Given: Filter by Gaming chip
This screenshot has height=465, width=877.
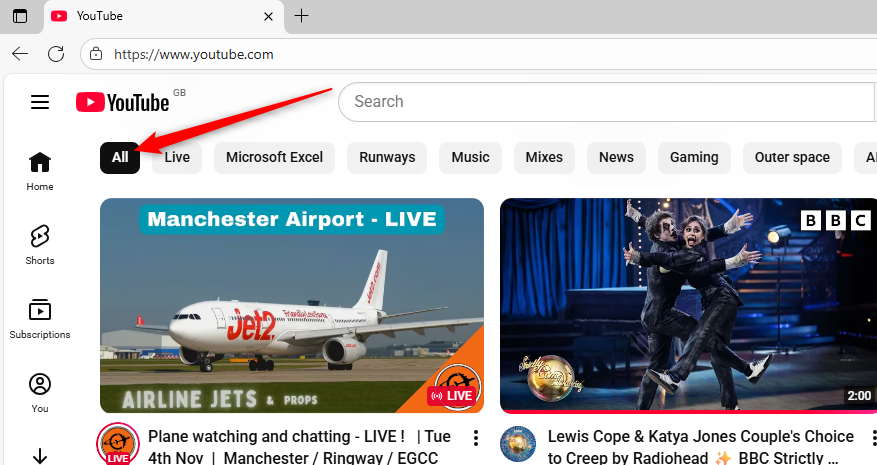Looking at the screenshot, I should pyautogui.click(x=694, y=157).
